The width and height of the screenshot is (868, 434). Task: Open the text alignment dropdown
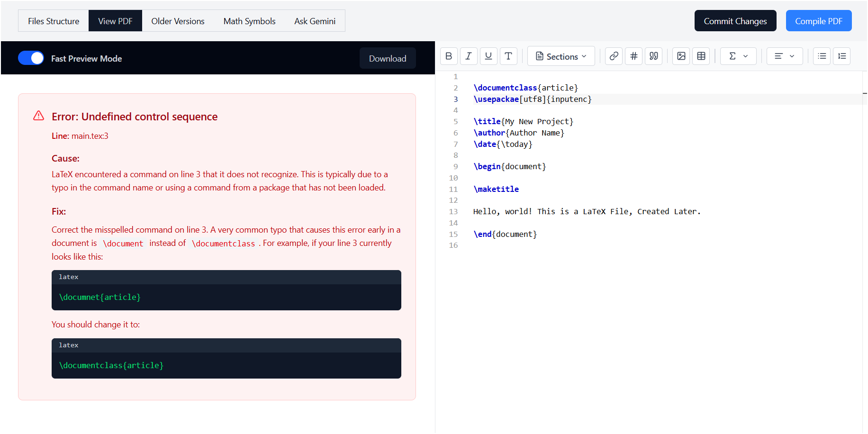[784, 56]
